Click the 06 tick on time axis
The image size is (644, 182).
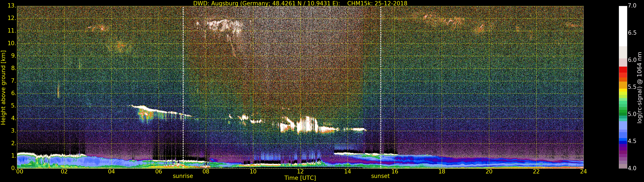click(x=159, y=172)
